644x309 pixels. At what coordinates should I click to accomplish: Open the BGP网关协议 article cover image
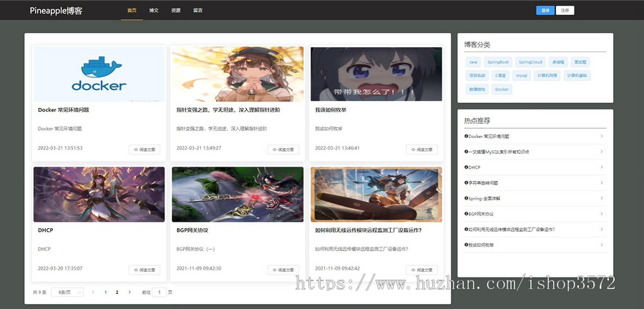click(x=238, y=194)
